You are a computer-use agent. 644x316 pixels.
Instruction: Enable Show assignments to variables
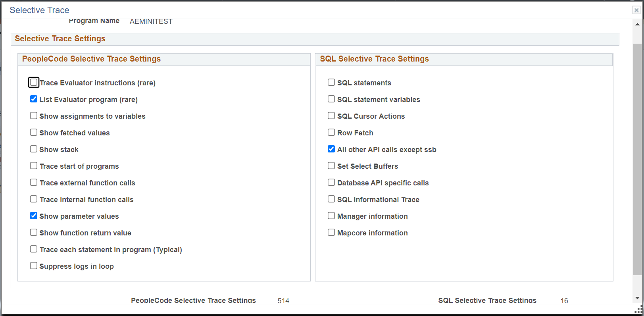click(34, 116)
